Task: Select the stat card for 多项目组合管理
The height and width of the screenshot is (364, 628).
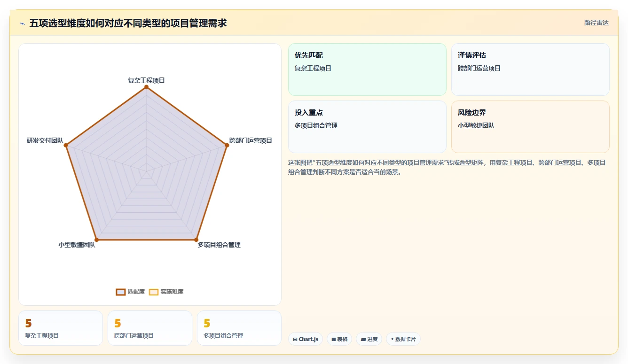Action: pyautogui.click(x=239, y=328)
